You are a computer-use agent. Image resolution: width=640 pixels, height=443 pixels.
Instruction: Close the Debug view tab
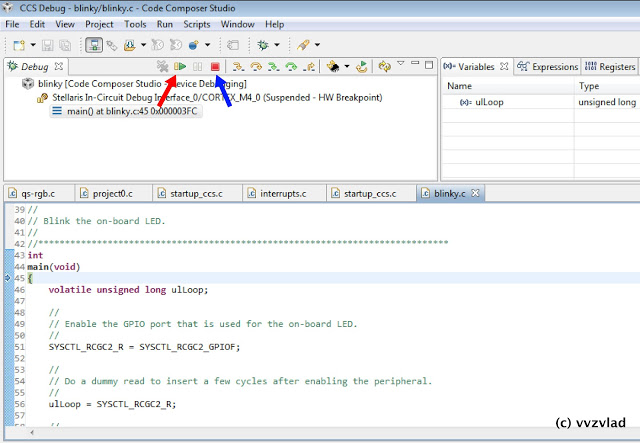tap(59, 66)
